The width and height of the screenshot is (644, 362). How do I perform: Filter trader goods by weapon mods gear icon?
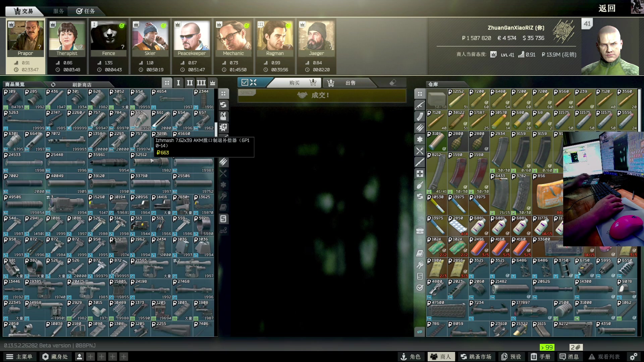click(223, 128)
